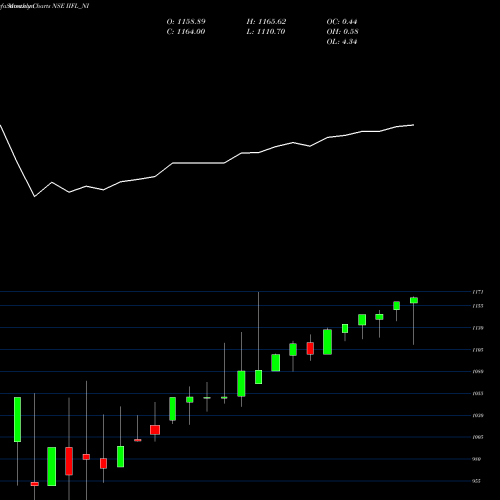Click the OH: 0.58 percentage reading
This screenshot has width=500, height=500.
click(342, 32)
